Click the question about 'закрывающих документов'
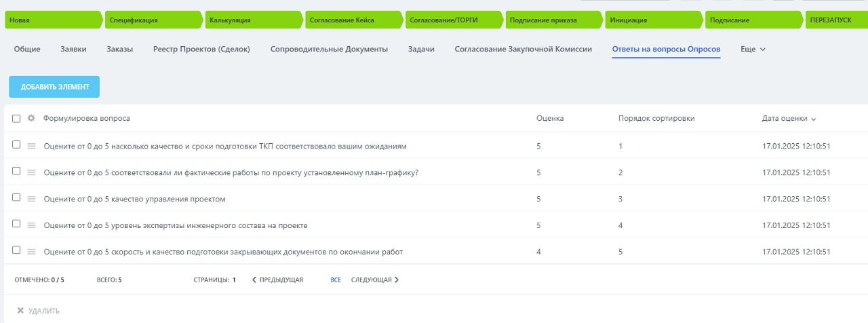 pos(223,252)
